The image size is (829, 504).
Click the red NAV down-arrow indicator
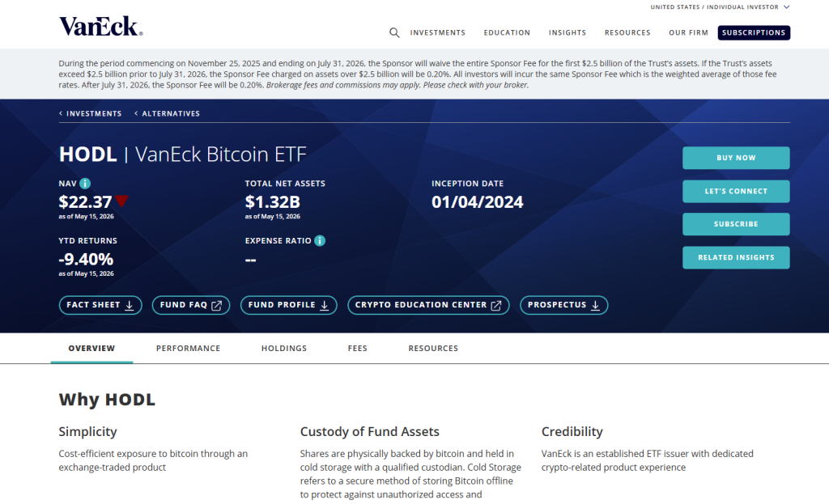pos(121,201)
